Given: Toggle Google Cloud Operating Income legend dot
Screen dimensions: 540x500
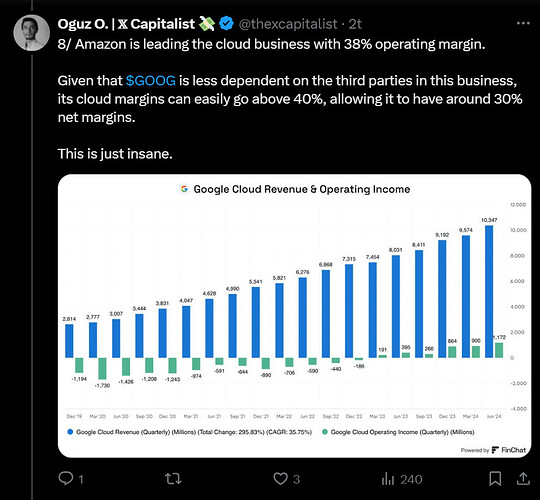Looking at the screenshot, I should click(324, 432).
